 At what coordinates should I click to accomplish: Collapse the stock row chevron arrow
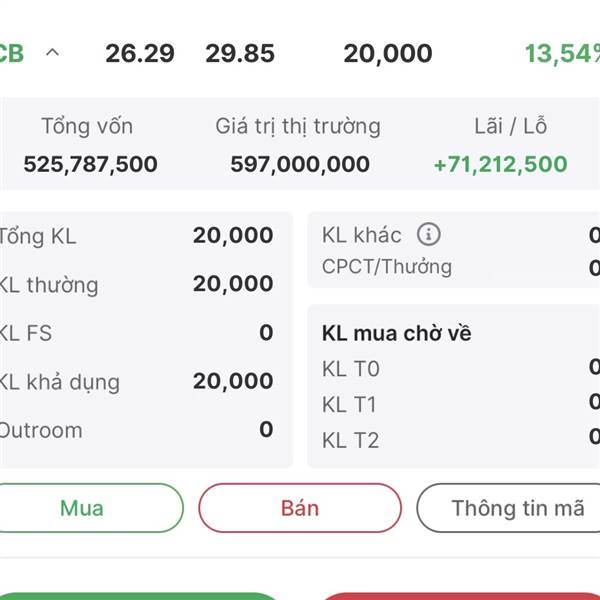click(x=52, y=52)
